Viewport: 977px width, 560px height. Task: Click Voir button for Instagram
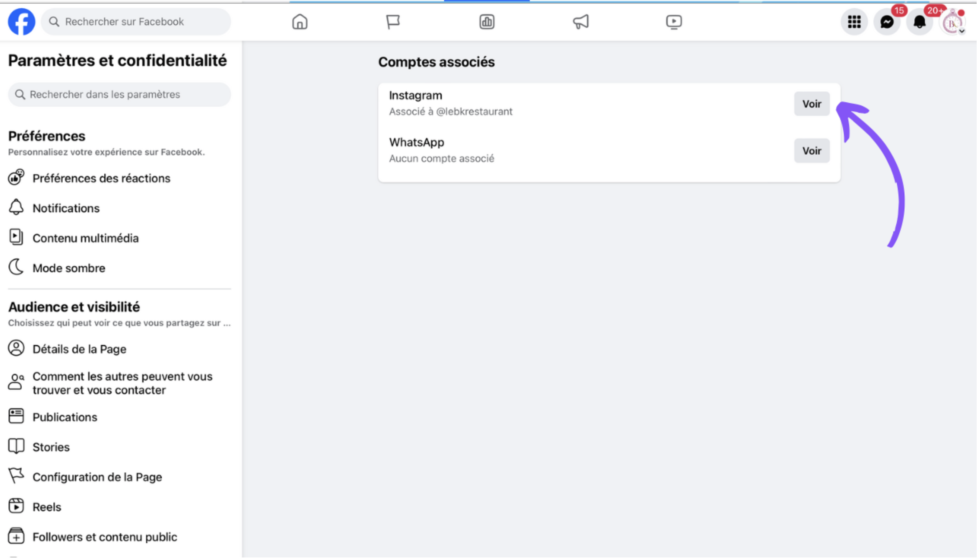[x=812, y=104]
